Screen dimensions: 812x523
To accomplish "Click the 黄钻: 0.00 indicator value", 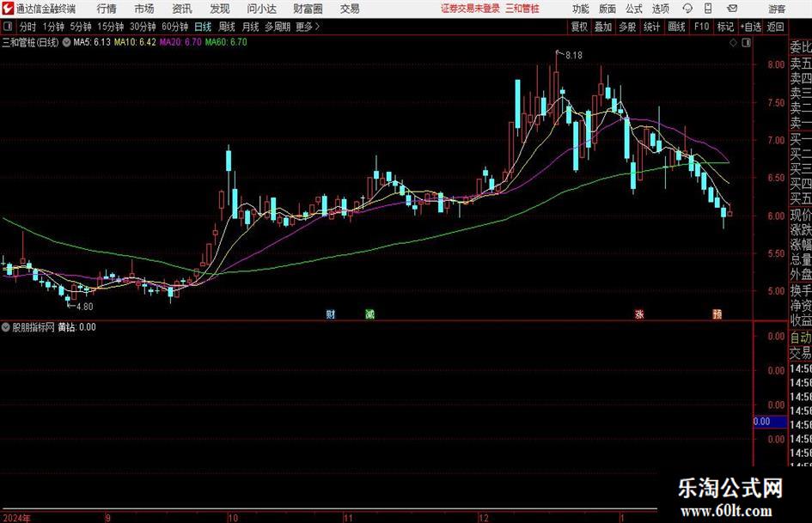I will point(76,327).
